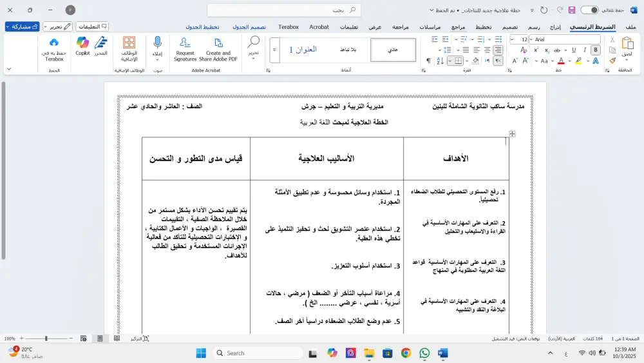Select the العنوان 1 heading style
This screenshot has width=644, height=363.
pyautogui.click(x=303, y=50)
